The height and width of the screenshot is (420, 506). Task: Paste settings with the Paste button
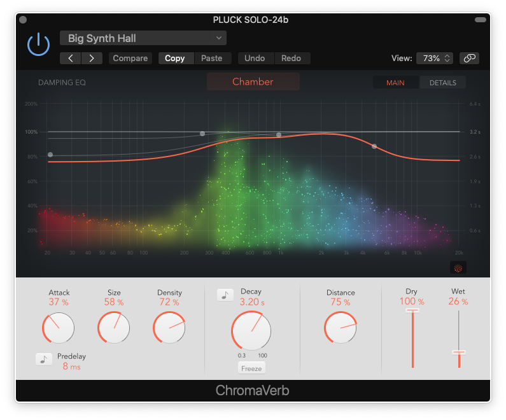click(213, 58)
